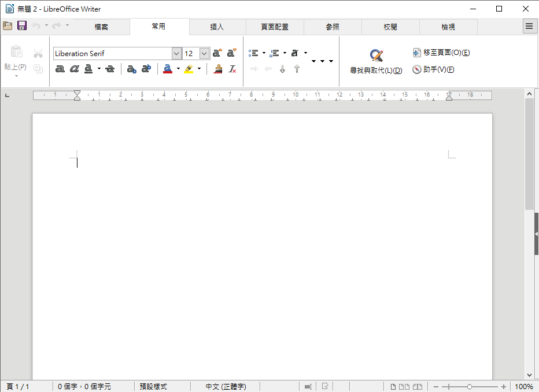The height and width of the screenshot is (392, 539).
Task: Click the Redo arrow icon
Action: (x=57, y=25)
